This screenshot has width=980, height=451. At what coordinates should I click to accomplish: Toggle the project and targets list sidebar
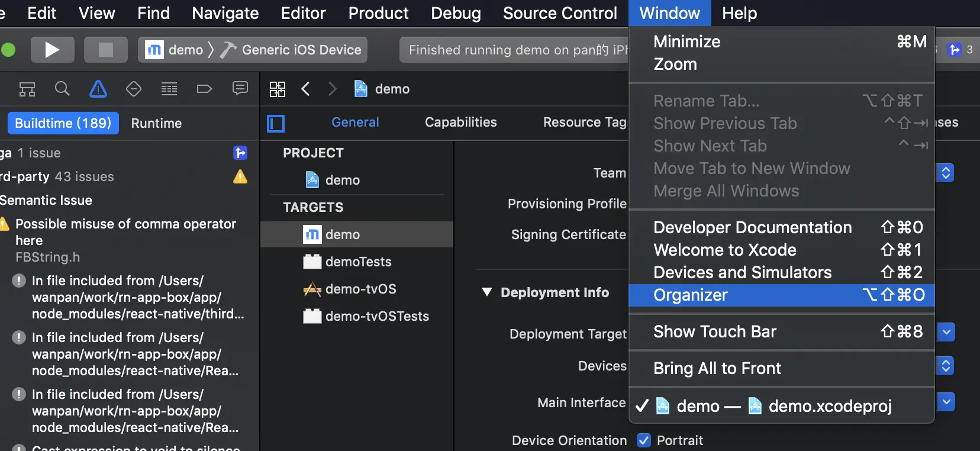[x=276, y=123]
